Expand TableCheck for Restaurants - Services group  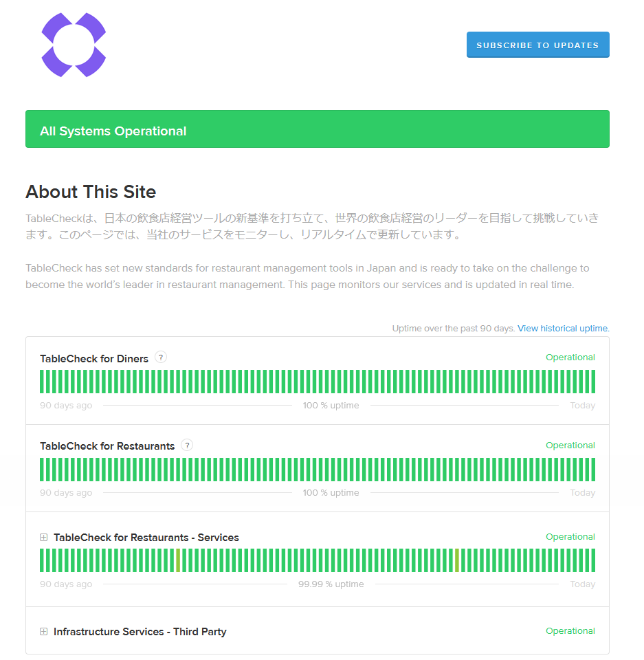point(44,538)
